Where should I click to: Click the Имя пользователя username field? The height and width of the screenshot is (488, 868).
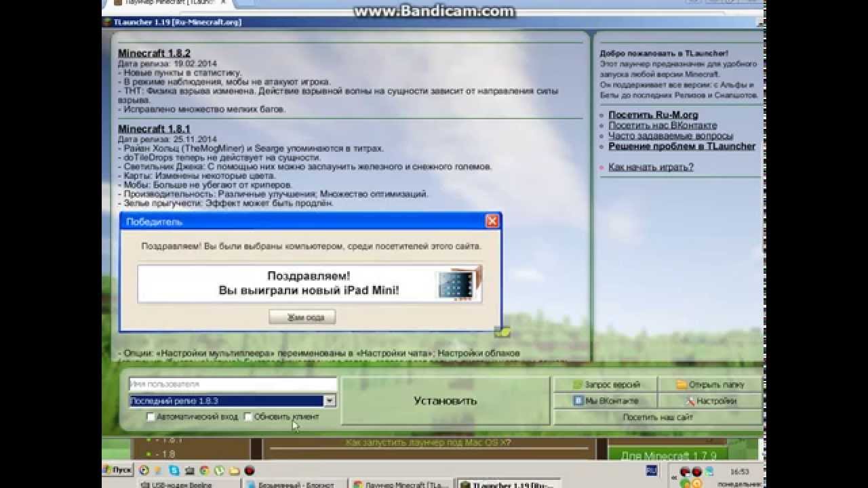tap(233, 384)
